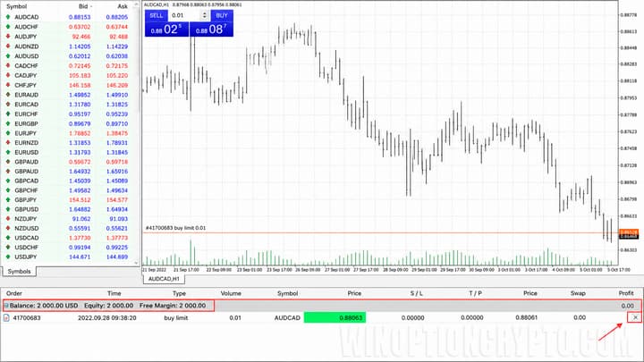Click the direction arrow icon beside AUDUSD
The image size is (644, 362).
[8, 55]
